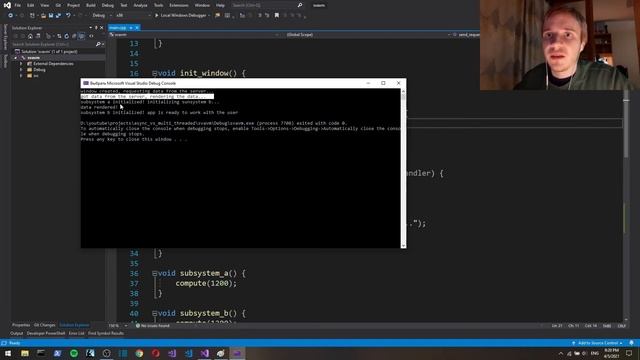Screen dimensions: 640x360
Task: Open the File menu
Action: pos(18,5)
